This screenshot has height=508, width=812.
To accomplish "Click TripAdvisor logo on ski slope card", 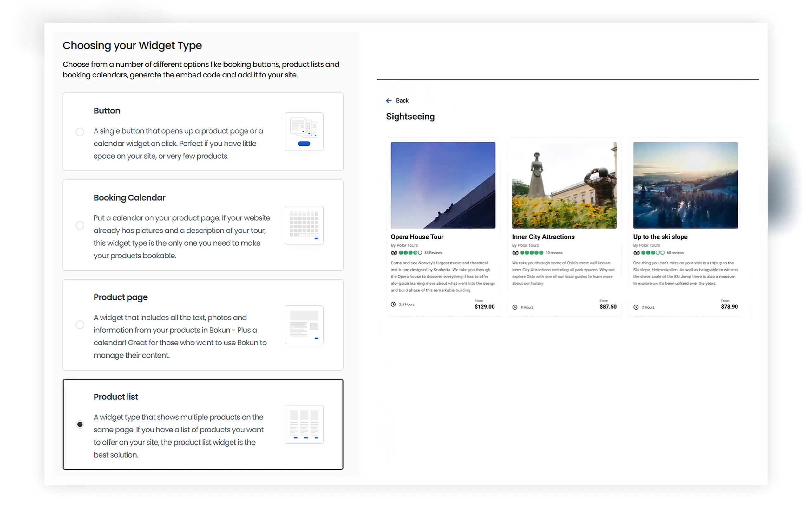I will [636, 253].
